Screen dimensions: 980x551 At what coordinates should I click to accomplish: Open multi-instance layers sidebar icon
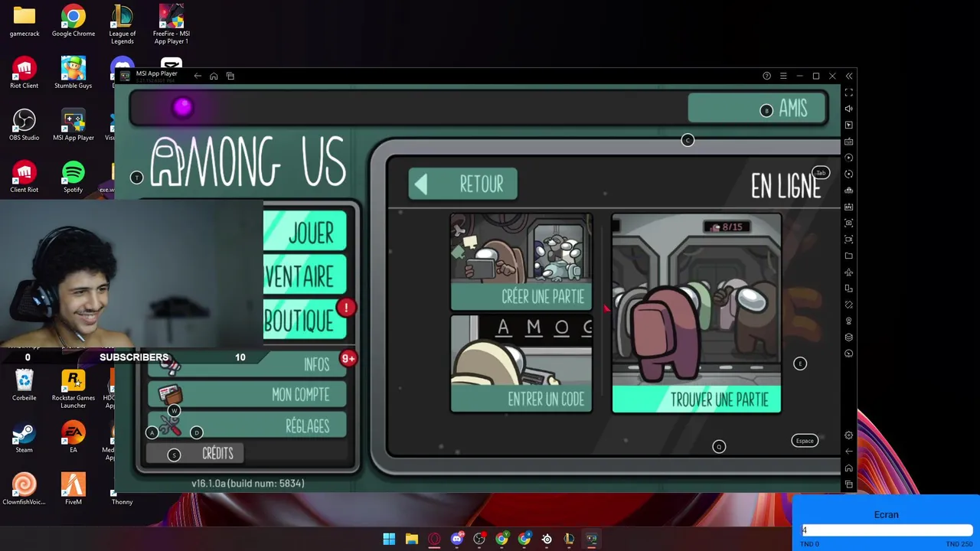pos(849,337)
